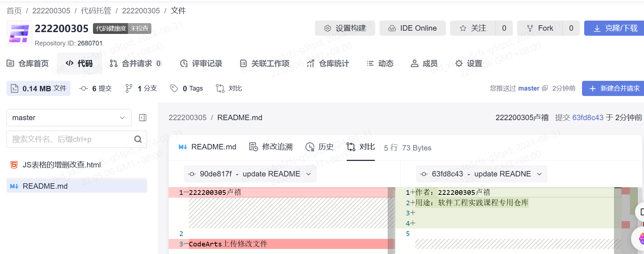Launch IDE Online
Image resolution: width=644 pixels, height=254 pixels.
[x=413, y=28]
